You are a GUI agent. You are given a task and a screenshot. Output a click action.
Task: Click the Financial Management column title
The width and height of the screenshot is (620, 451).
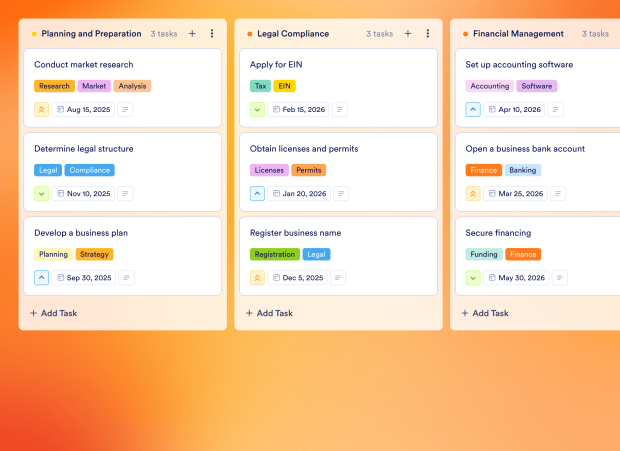point(518,34)
